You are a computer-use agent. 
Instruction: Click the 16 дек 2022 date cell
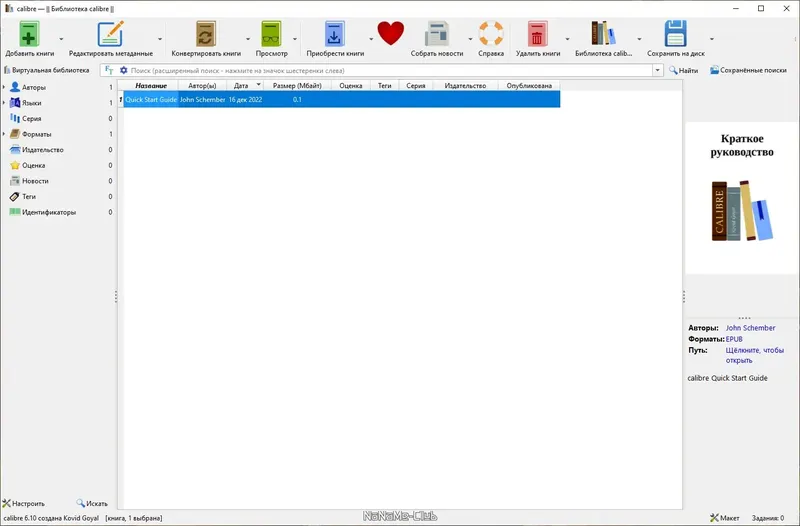pos(245,99)
